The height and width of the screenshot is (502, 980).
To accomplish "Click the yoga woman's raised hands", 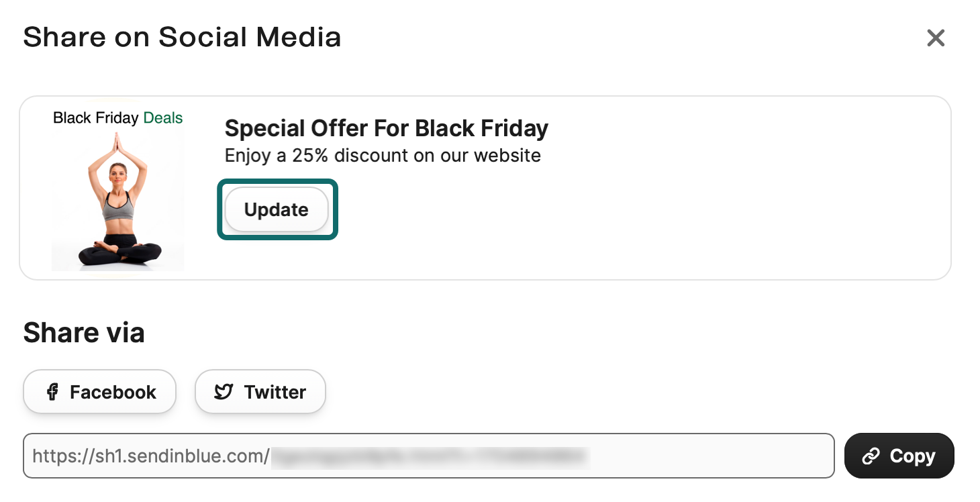I will point(118,141).
